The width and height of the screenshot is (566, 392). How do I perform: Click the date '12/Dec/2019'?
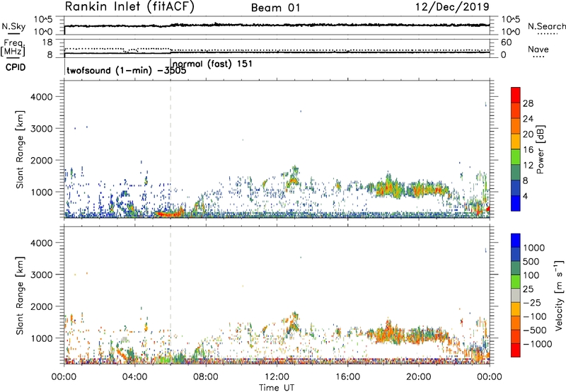[x=452, y=7]
